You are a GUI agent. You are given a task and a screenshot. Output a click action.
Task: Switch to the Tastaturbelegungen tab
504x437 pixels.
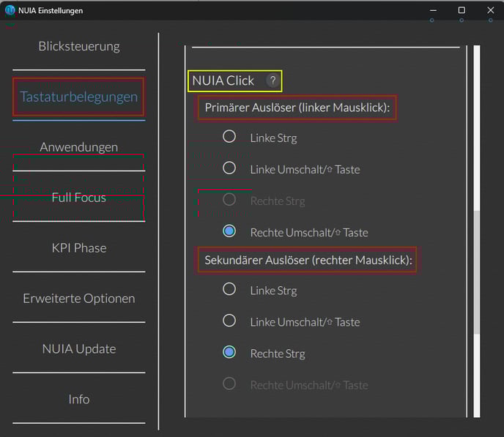coord(79,97)
